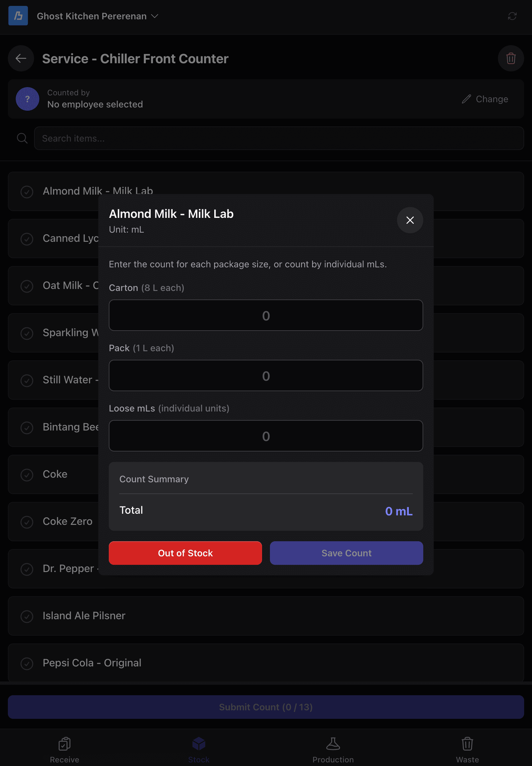Viewport: 532px width, 766px height.
Task: Expand the Ghost Kitchen Pererenan location dropdown
Action: pos(97,16)
